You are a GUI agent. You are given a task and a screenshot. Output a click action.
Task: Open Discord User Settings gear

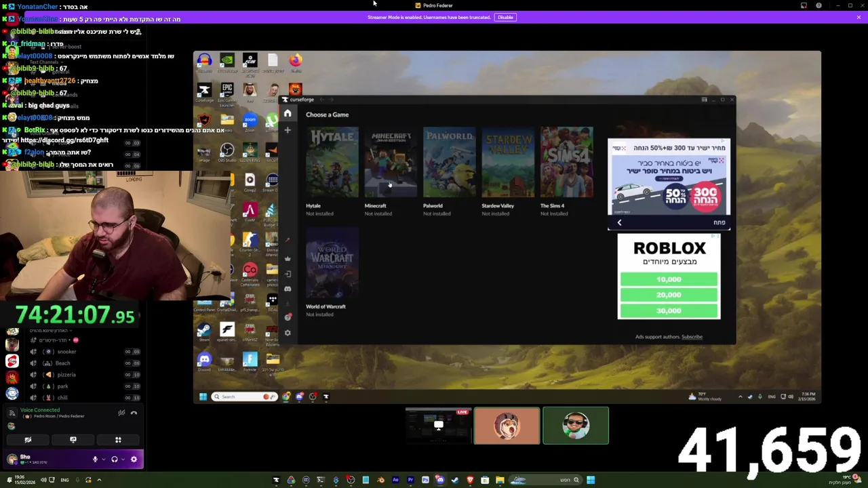tap(134, 460)
